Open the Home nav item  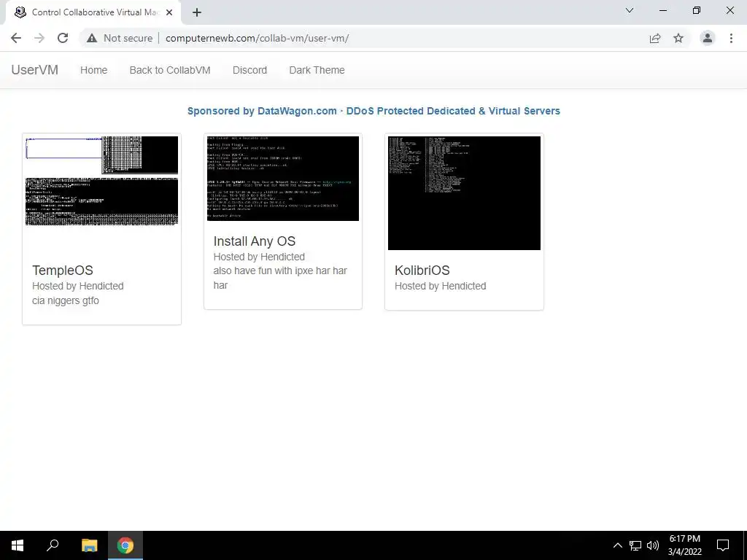pos(94,70)
